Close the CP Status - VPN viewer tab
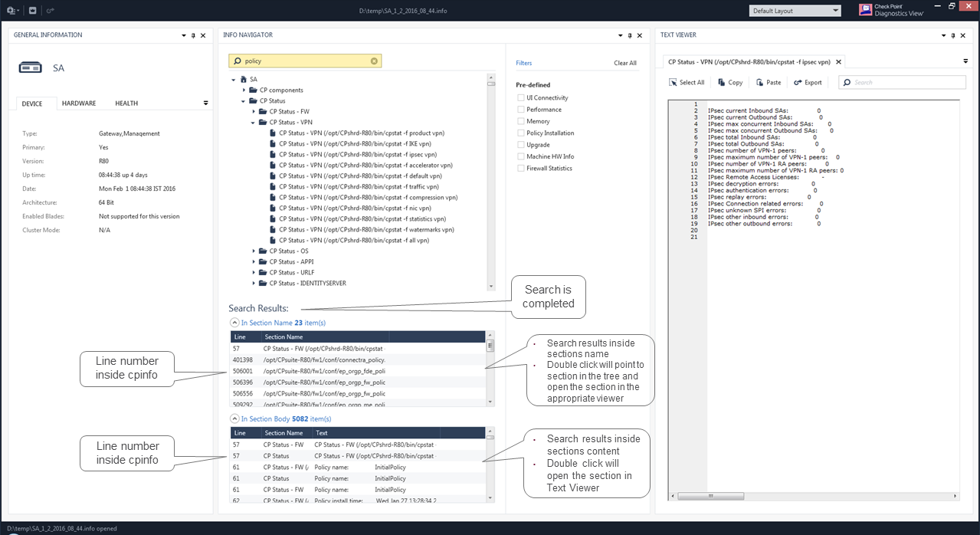The width and height of the screenshot is (980, 535). tap(838, 61)
